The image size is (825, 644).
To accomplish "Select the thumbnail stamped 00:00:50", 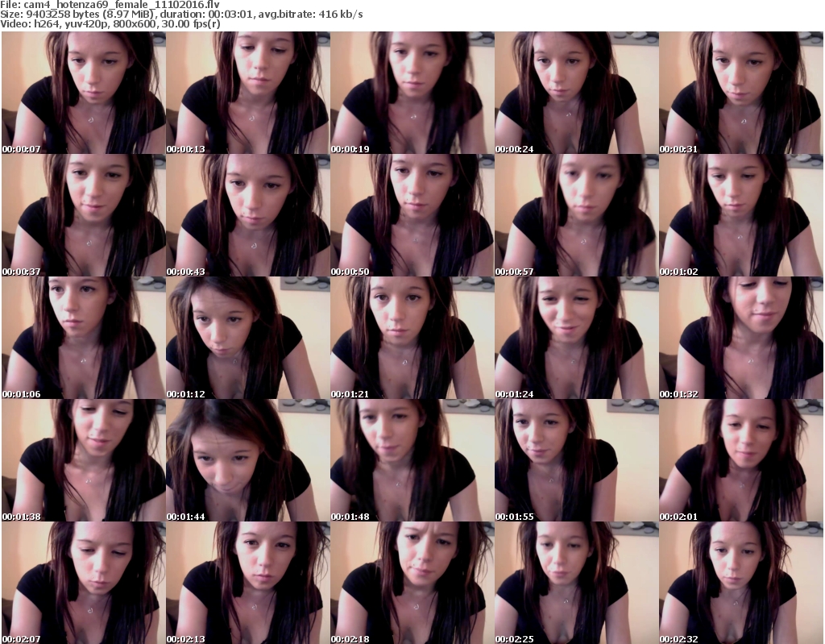I will pos(412,215).
